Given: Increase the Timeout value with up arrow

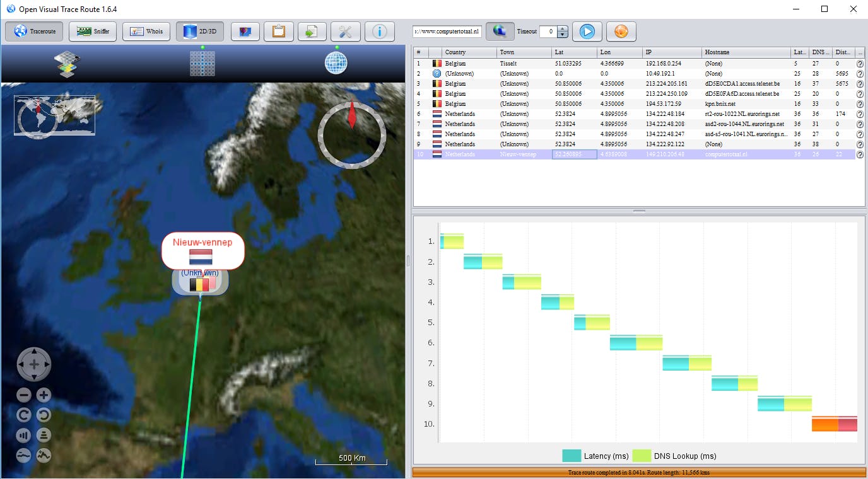Looking at the screenshot, I should click(563, 28).
